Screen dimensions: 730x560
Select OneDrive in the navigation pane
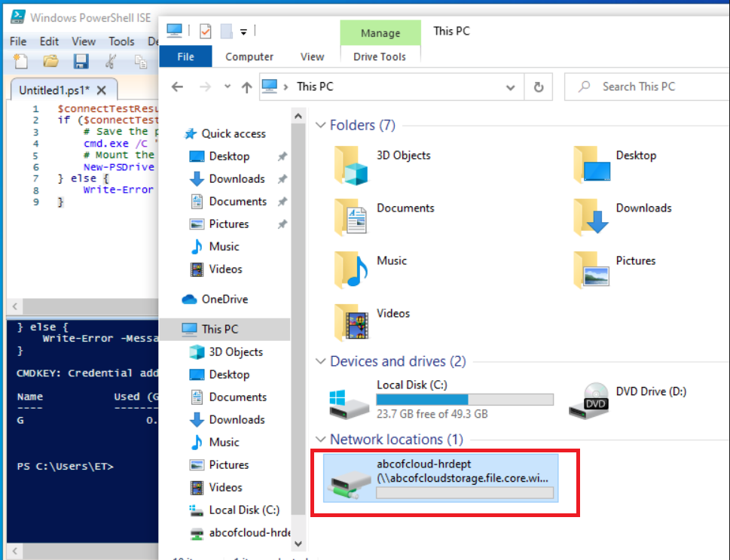click(x=224, y=299)
